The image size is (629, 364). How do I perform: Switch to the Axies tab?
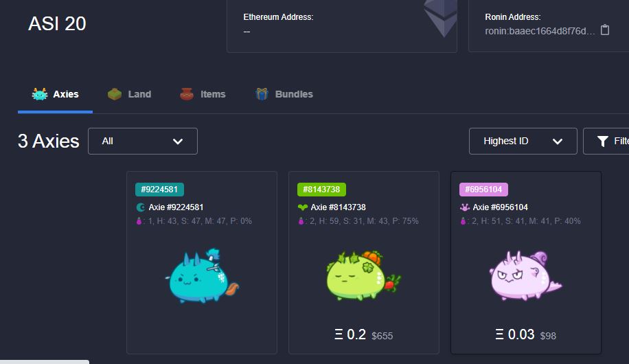tap(56, 94)
